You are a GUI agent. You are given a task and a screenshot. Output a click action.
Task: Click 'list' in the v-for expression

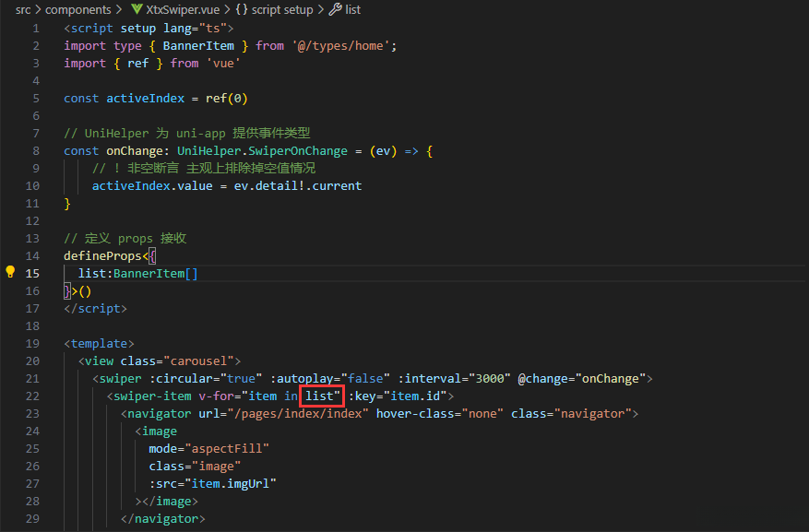tap(319, 396)
